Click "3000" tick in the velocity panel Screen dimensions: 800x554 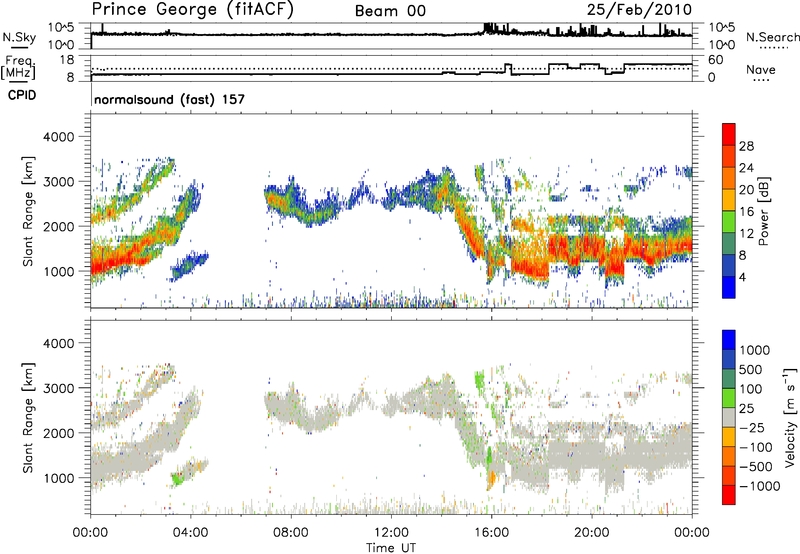(x=58, y=388)
